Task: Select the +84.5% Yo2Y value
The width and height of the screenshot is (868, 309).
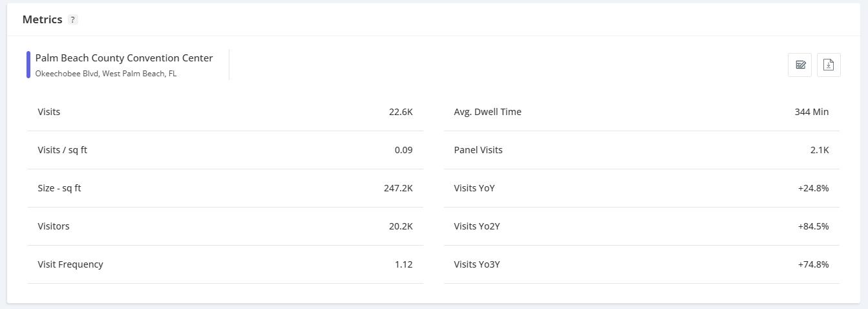Action: pos(813,226)
